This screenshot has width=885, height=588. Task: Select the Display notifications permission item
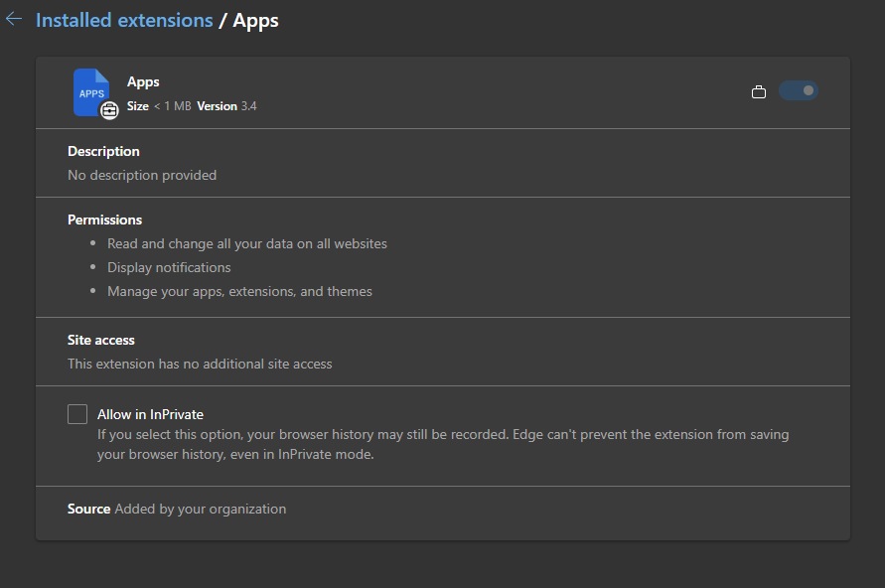[x=169, y=267]
